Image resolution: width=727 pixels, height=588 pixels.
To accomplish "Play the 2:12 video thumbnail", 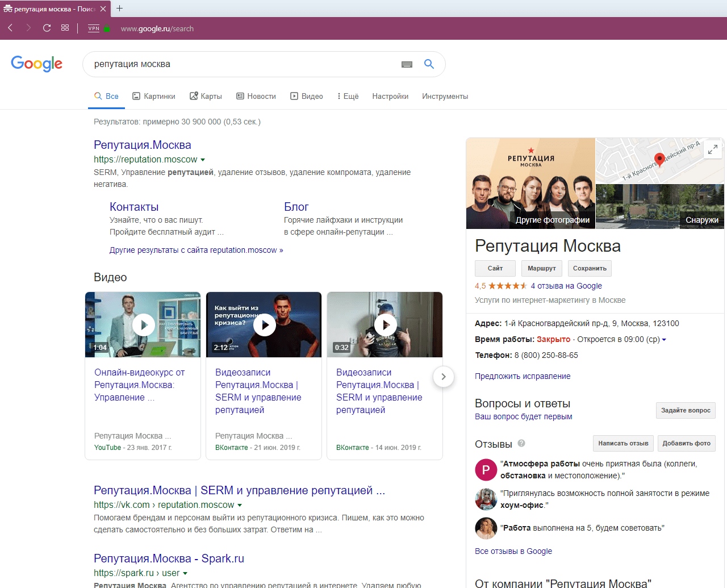I will pos(264,324).
